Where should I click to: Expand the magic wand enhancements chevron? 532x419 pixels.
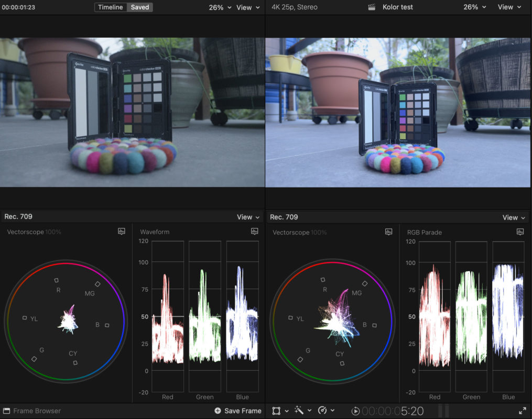(x=309, y=411)
